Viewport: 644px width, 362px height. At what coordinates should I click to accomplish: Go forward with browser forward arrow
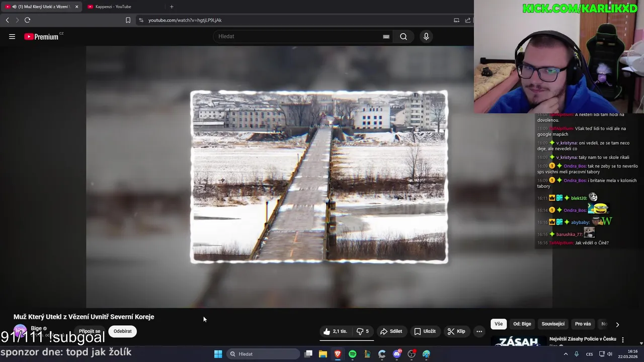click(x=17, y=20)
